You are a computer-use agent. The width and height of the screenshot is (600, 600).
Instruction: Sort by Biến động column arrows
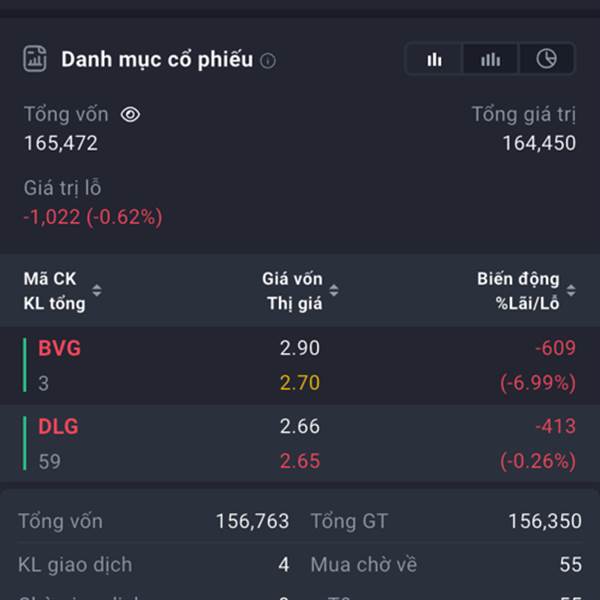[x=570, y=291]
